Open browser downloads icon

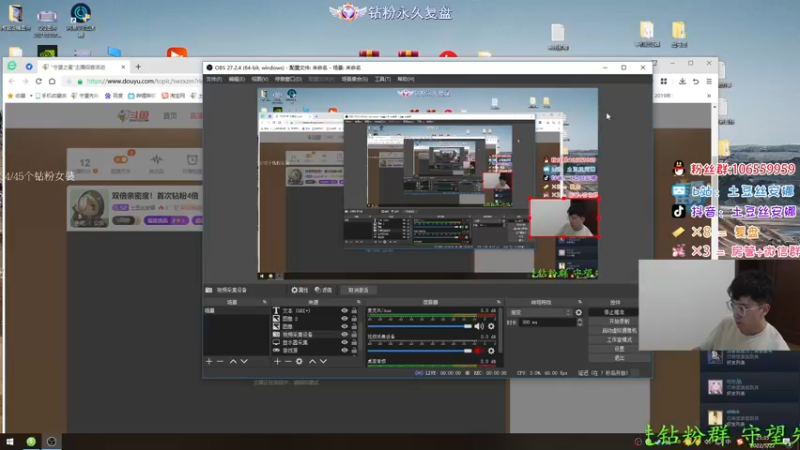682,81
